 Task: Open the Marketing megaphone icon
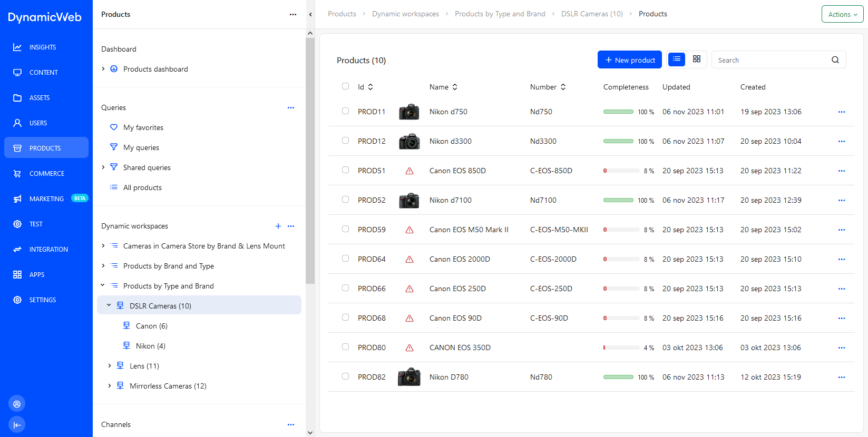17,199
